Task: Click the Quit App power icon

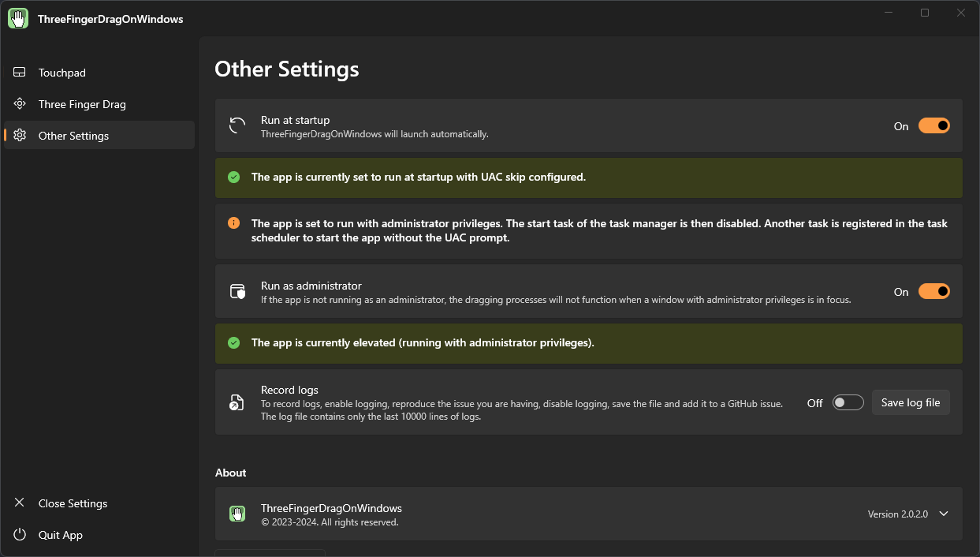Action: (x=20, y=535)
